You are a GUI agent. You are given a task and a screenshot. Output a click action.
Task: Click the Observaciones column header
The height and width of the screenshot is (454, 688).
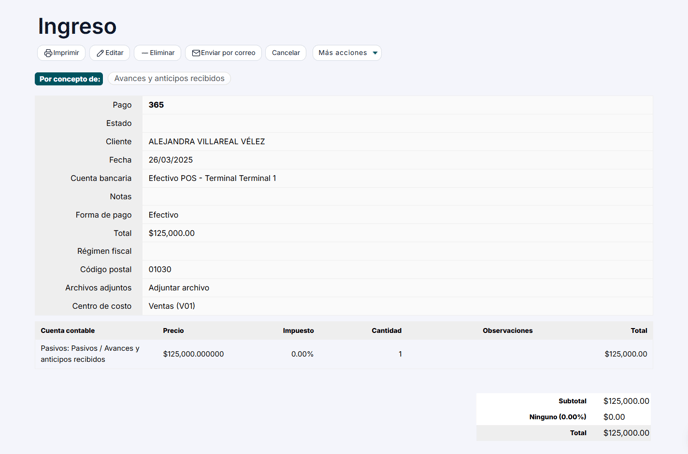[x=508, y=331]
